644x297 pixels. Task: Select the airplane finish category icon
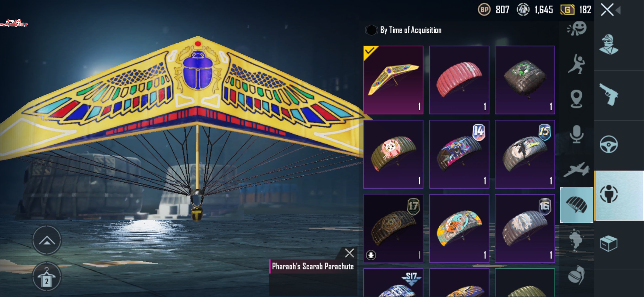pyautogui.click(x=576, y=169)
